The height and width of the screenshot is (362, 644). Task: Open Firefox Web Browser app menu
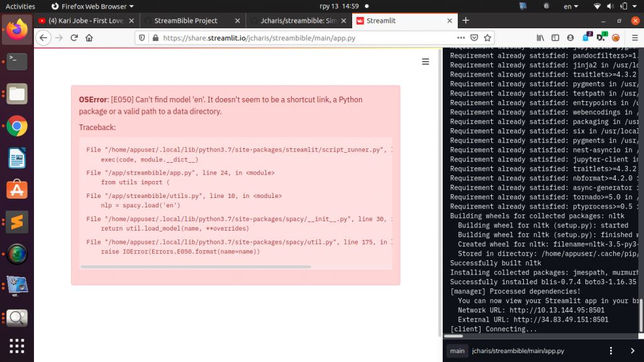coord(92,6)
